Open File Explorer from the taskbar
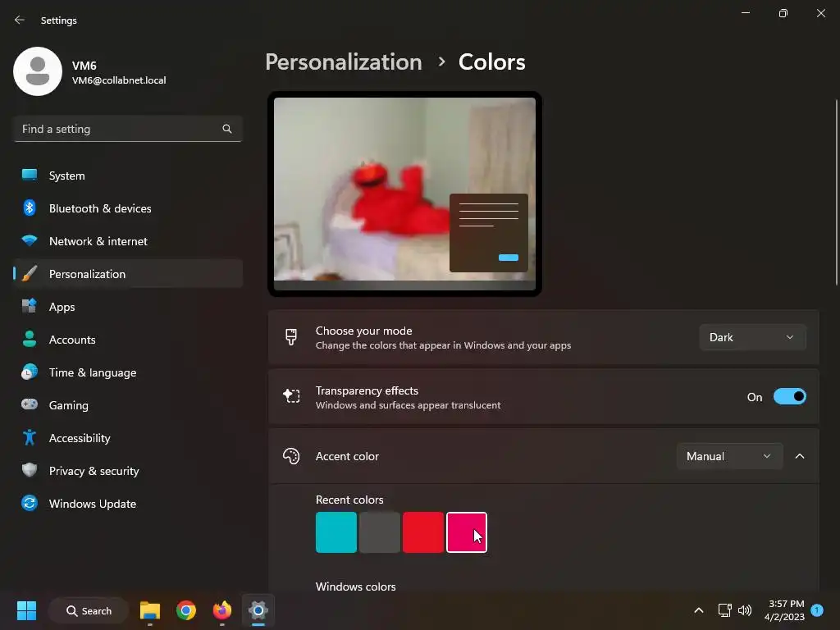 tap(150, 610)
